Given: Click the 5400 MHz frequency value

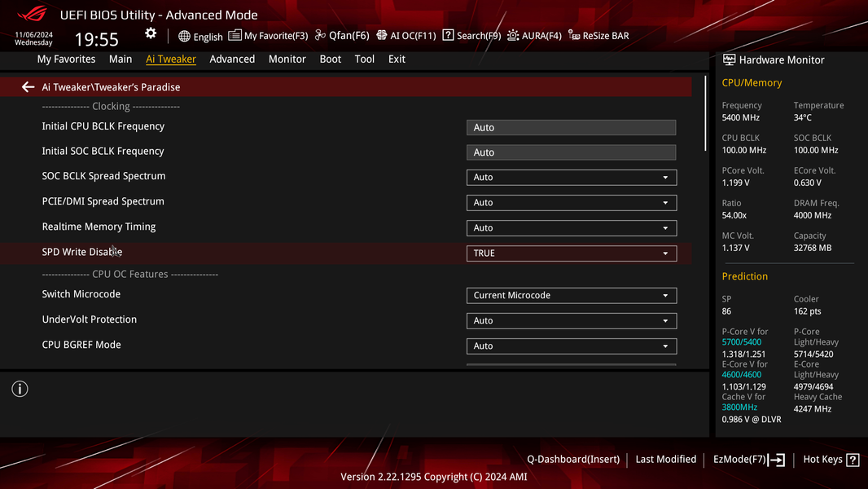Looking at the screenshot, I should (x=741, y=117).
